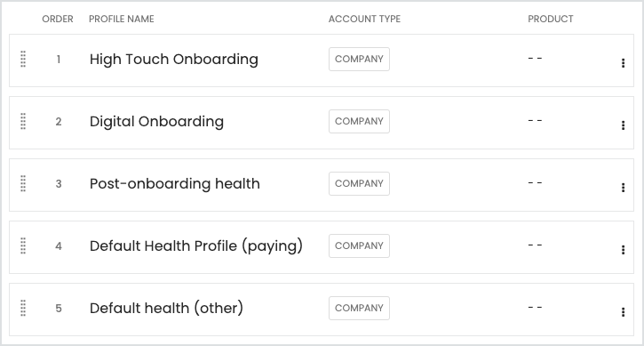Click drag handle for Default health (other)
Image resolution: width=644 pixels, height=346 pixels.
[x=23, y=308]
